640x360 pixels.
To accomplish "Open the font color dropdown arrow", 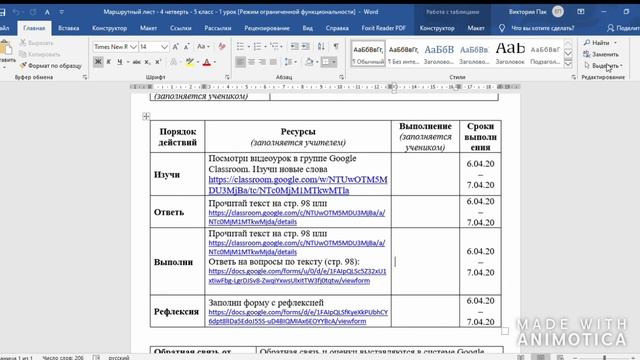I will pyautogui.click(x=215, y=62).
